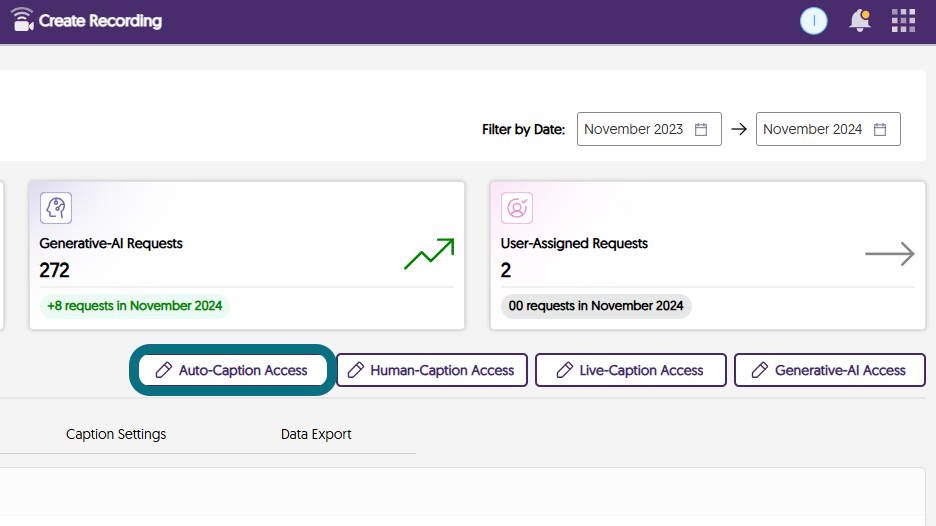Switch to the Caption Settings tab
Screen dimensions: 936x526
[x=116, y=434]
